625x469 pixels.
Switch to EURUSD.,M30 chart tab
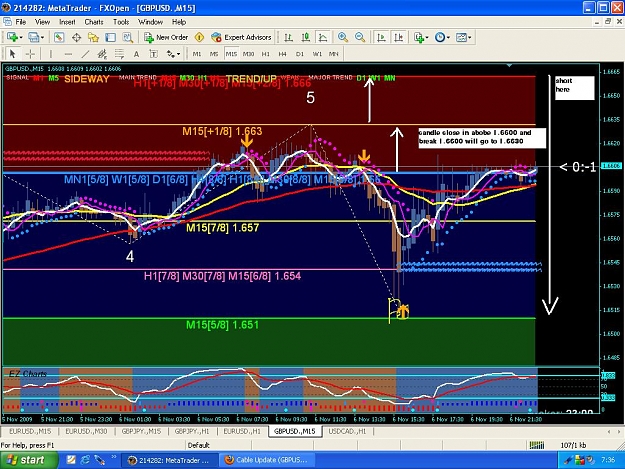86,431
